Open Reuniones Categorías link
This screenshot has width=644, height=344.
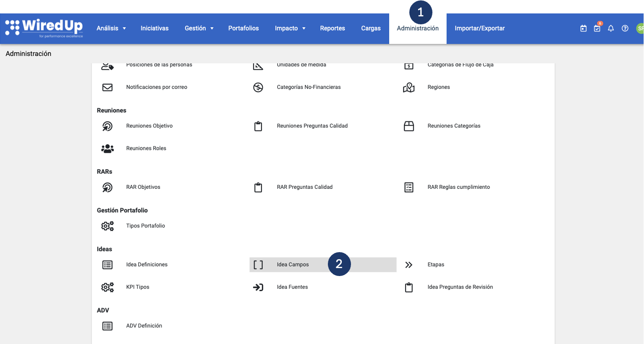[x=454, y=126]
